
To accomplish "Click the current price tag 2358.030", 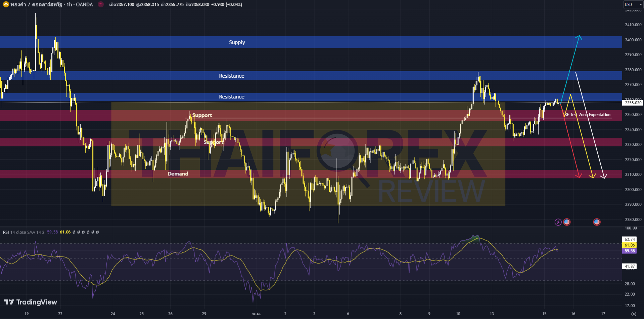I will 633,103.
